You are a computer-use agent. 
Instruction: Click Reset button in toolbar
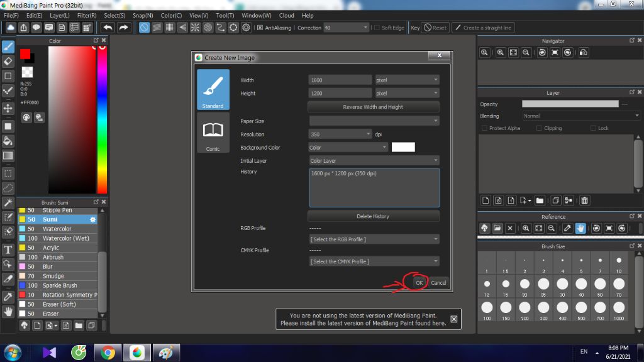point(435,28)
